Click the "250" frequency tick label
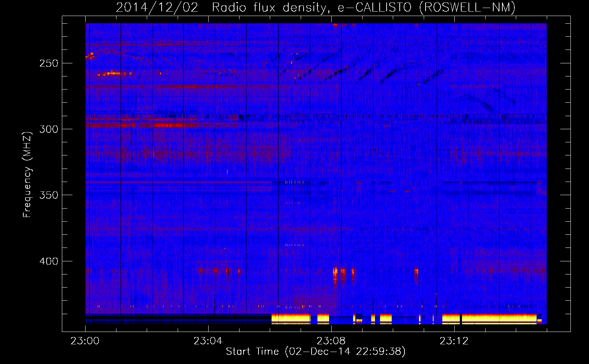This screenshot has height=364, width=589. point(49,63)
